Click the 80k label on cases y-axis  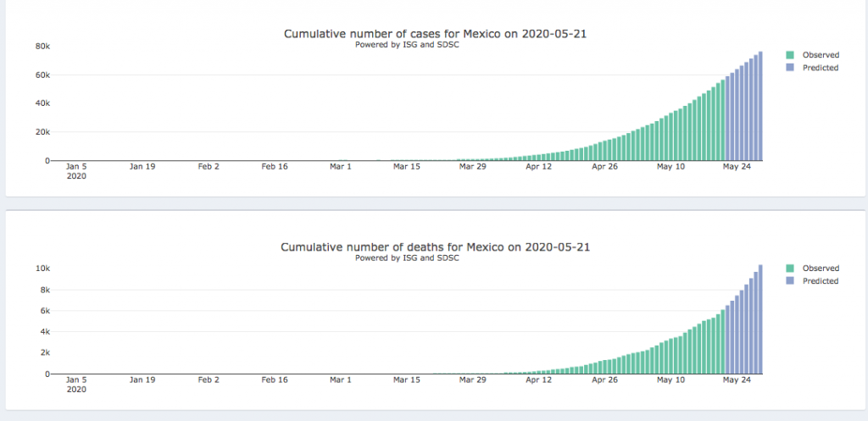point(42,46)
